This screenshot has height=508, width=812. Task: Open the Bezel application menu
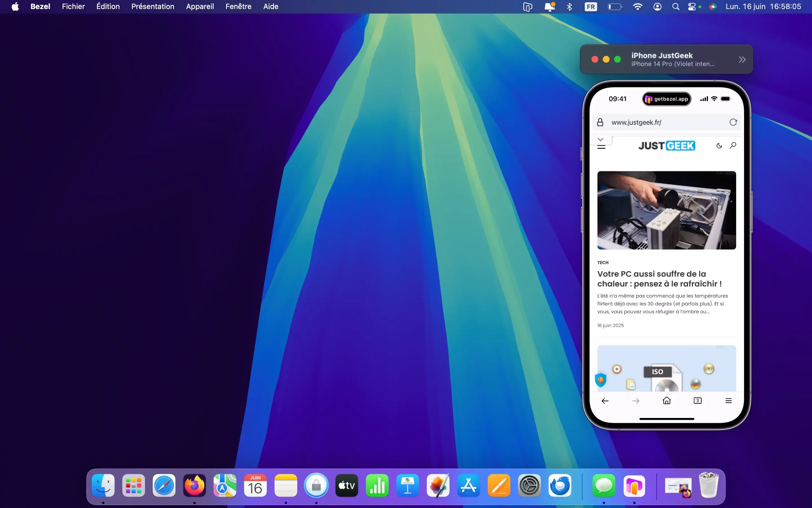click(x=40, y=7)
